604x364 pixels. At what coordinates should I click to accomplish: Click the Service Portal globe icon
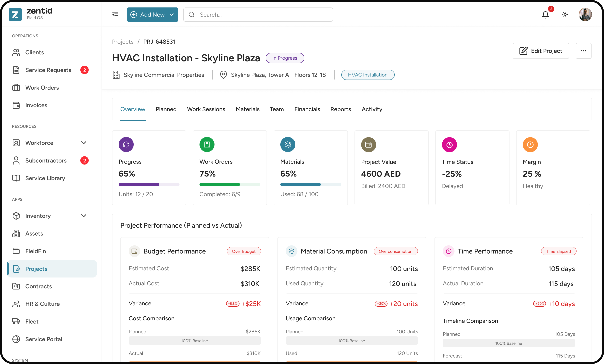[16, 339]
